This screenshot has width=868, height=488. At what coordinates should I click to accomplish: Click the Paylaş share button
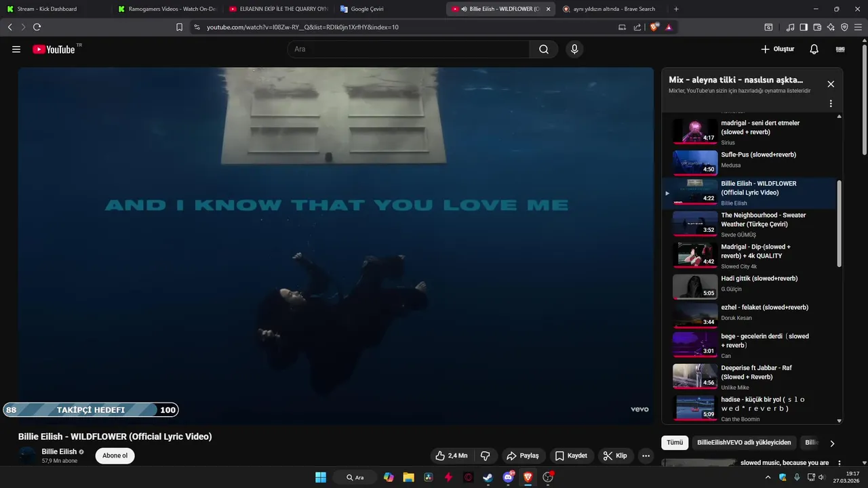523,455
